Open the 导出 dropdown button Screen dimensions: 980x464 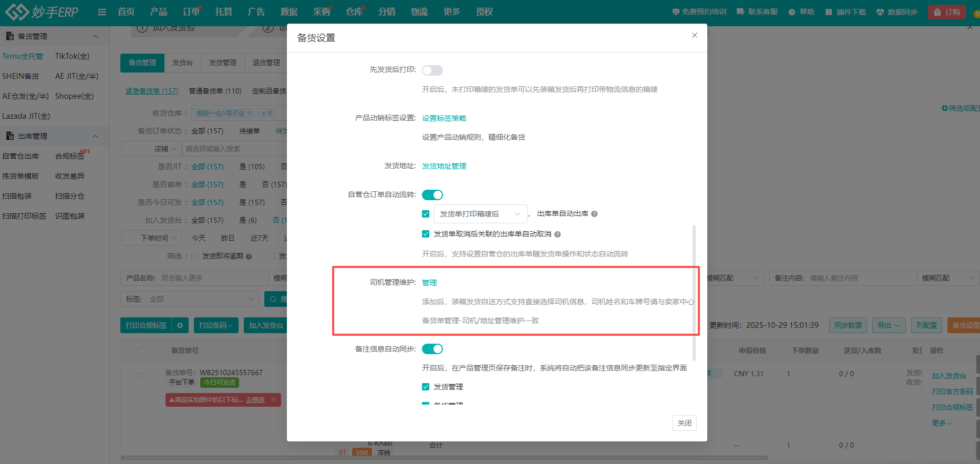(x=889, y=325)
